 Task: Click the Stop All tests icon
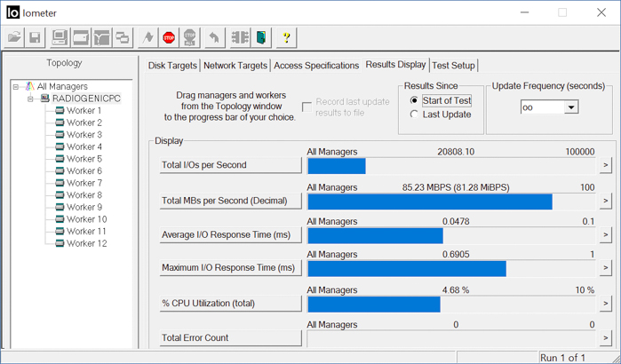click(189, 38)
